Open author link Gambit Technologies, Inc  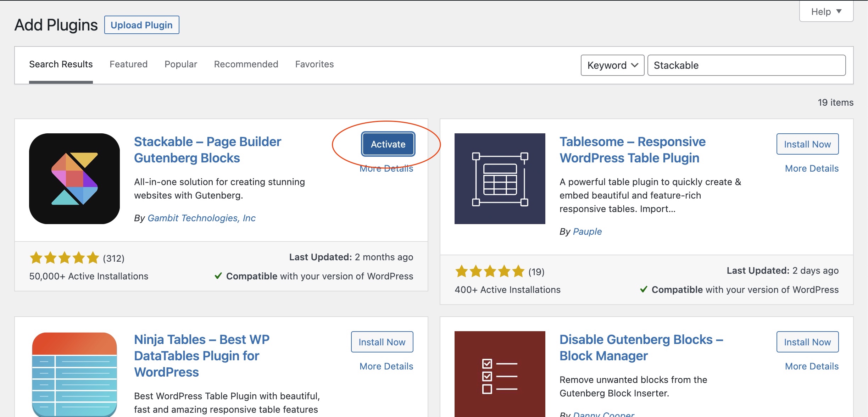click(x=201, y=218)
